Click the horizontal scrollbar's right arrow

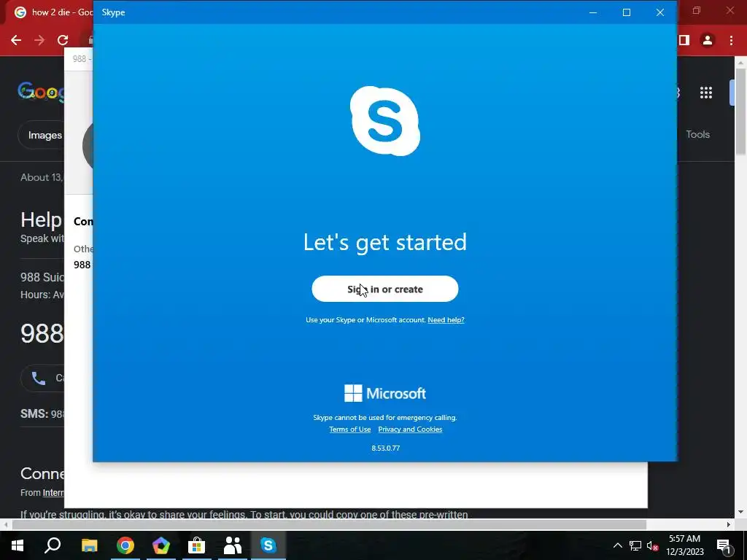[729, 524]
